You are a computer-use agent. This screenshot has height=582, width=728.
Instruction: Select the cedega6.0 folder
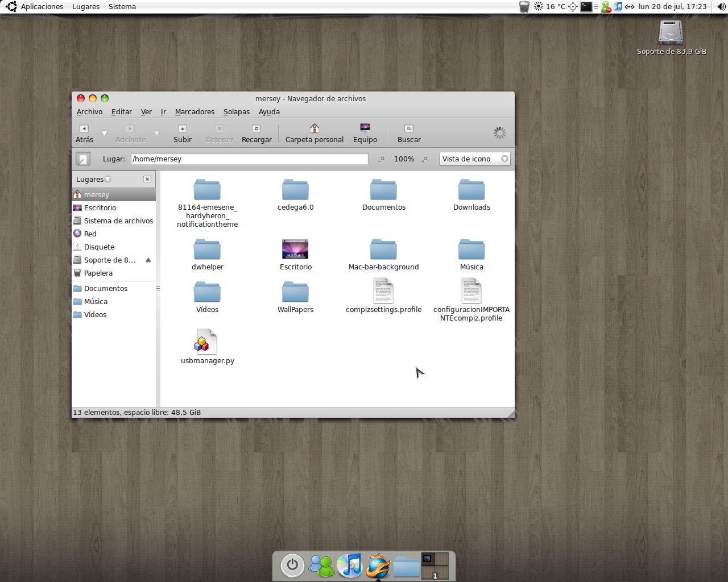pyautogui.click(x=295, y=194)
